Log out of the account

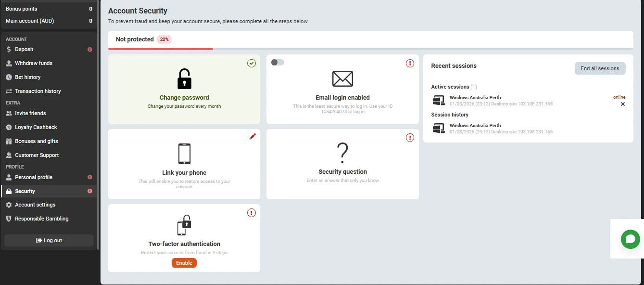pyautogui.click(x=49, y=240)
